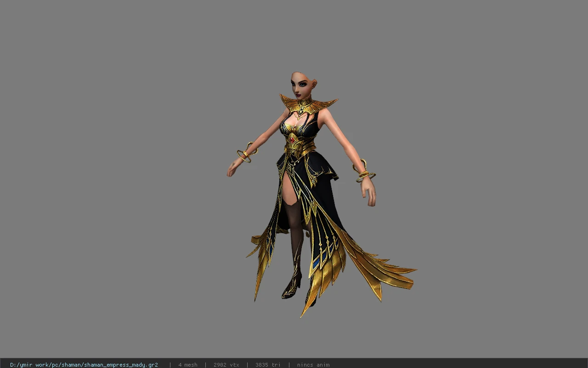This screenshot has width=588, height=368.
Task: Click the 'nincs anim' status entry
Action: coord(313,365)
